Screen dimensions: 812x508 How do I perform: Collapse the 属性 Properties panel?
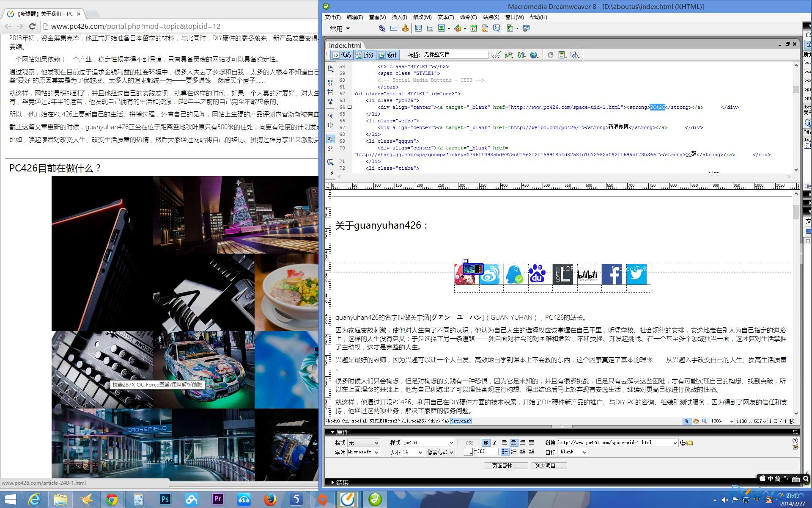tap(332, 432)
